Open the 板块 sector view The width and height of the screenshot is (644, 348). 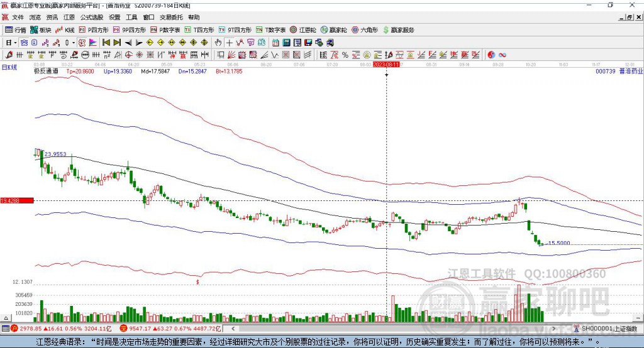(x=41, y=30)
